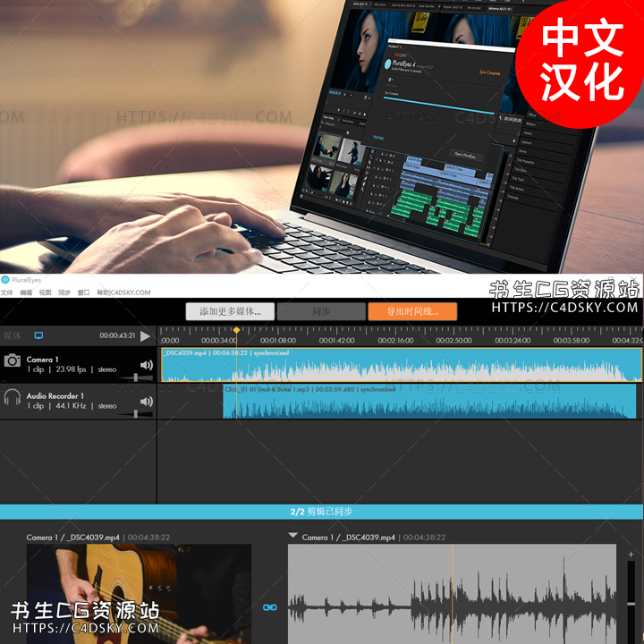644x644 pixels.
Task: Click the Audio Recorder 1 headphones icon
Action: [13, 397]
